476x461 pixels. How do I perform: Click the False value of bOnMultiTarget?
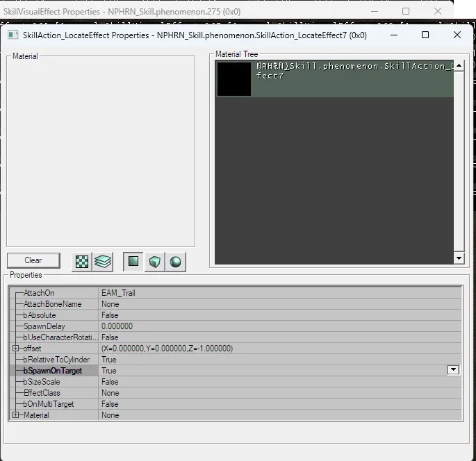pos(110,404)
